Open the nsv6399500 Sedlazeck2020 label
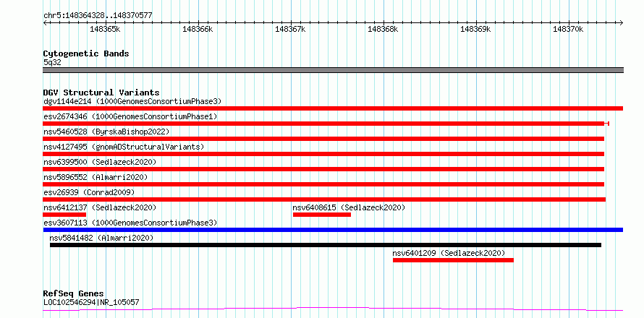This screenshot has width=644, height=318. pos(100,162)
